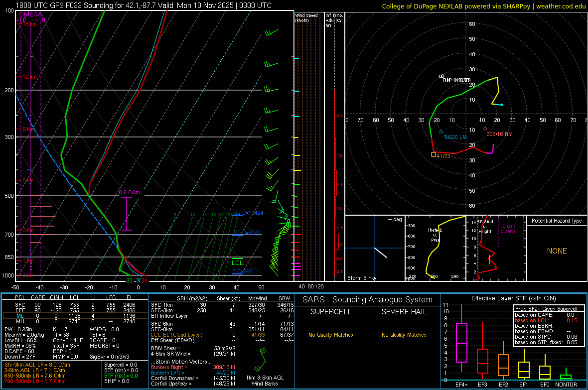Click the CAPE column header

click(x=38, y=297)
